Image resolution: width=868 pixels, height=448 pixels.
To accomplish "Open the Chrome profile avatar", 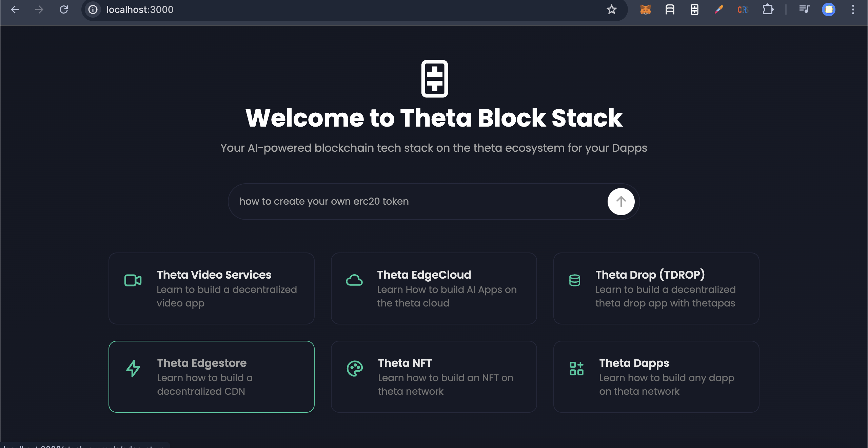I will (x=829, y=10).
